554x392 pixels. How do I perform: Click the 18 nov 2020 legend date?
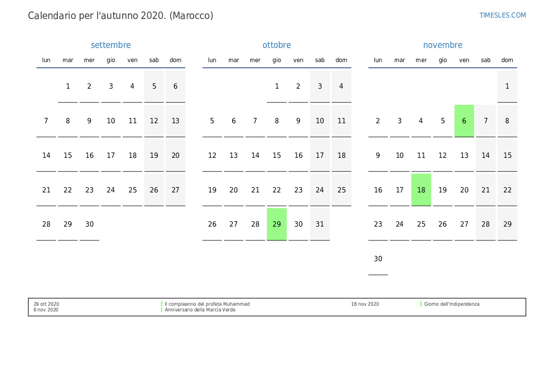coord(365,304)
